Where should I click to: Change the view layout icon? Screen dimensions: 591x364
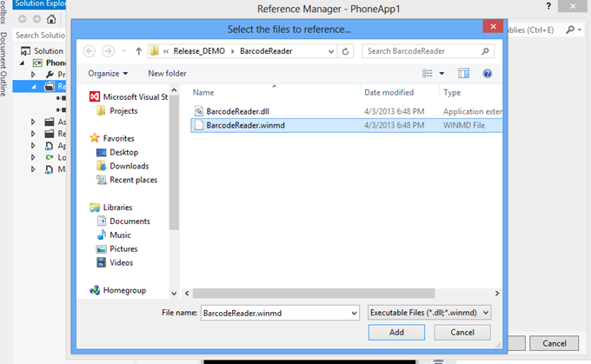(427, 74)
